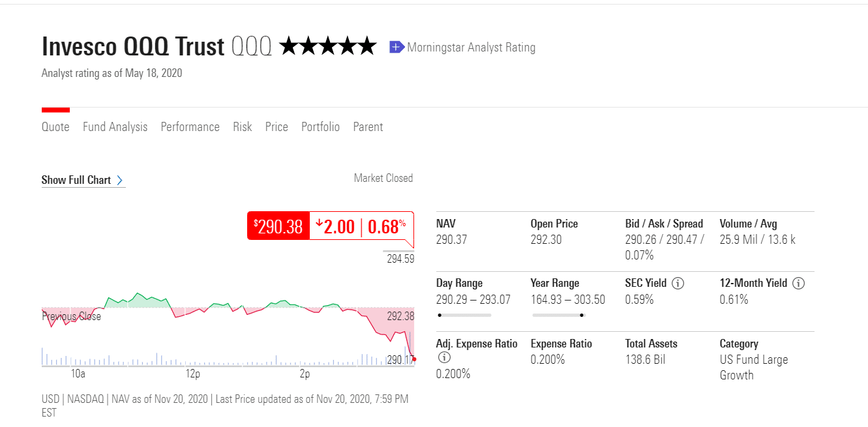The width and height of the screenshot is (868, 427).
Task: Switch to the Fund Analysis tab
Action: (x=115, y=127)
